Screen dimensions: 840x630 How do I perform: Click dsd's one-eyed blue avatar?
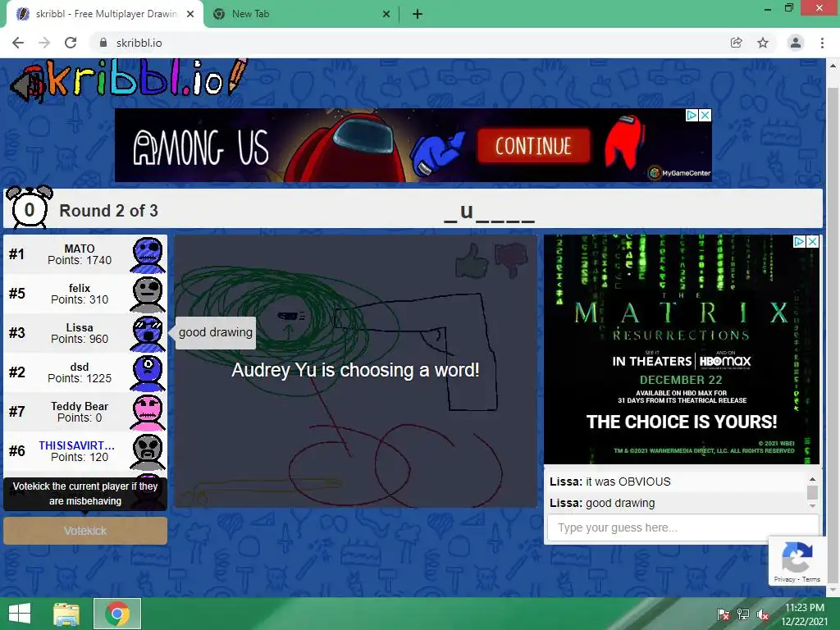pos(148,373)
